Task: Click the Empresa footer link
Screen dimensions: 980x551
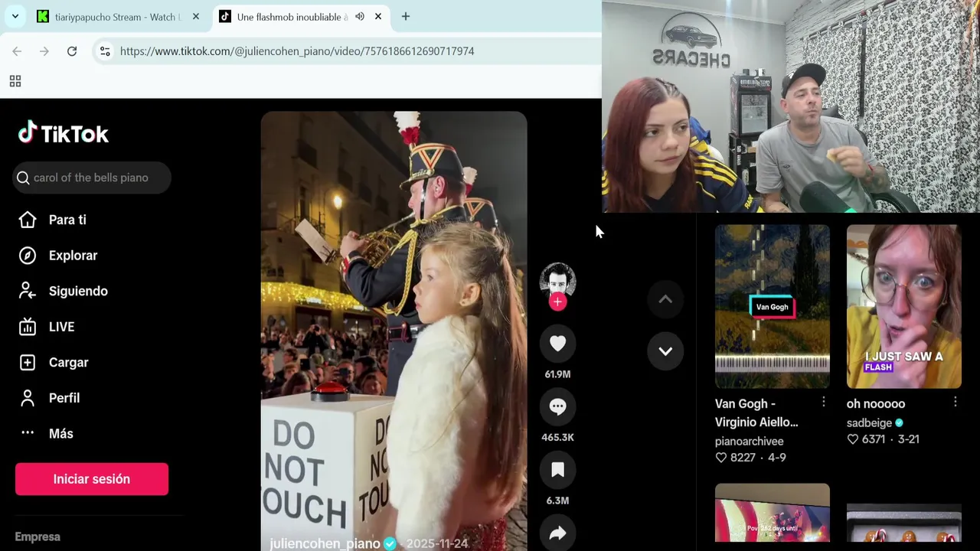Action: click(38, 536)
